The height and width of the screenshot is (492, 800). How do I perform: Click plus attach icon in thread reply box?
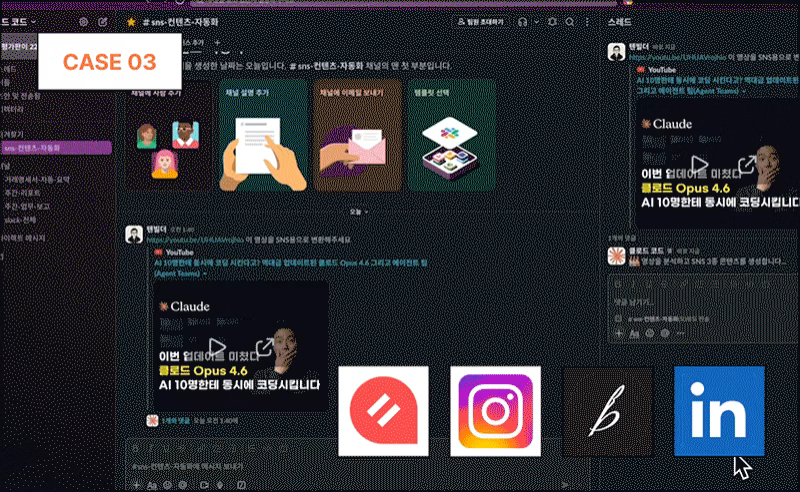click(x=619, y=333)
